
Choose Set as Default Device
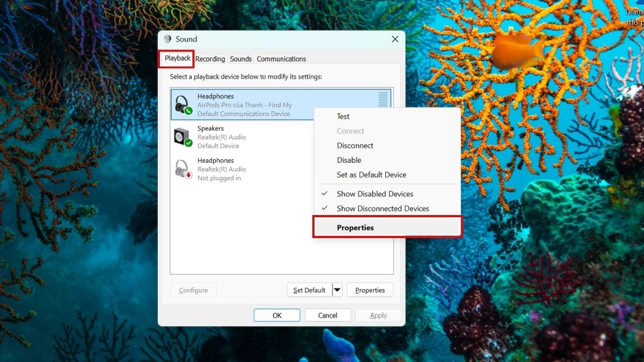point(387,174)
